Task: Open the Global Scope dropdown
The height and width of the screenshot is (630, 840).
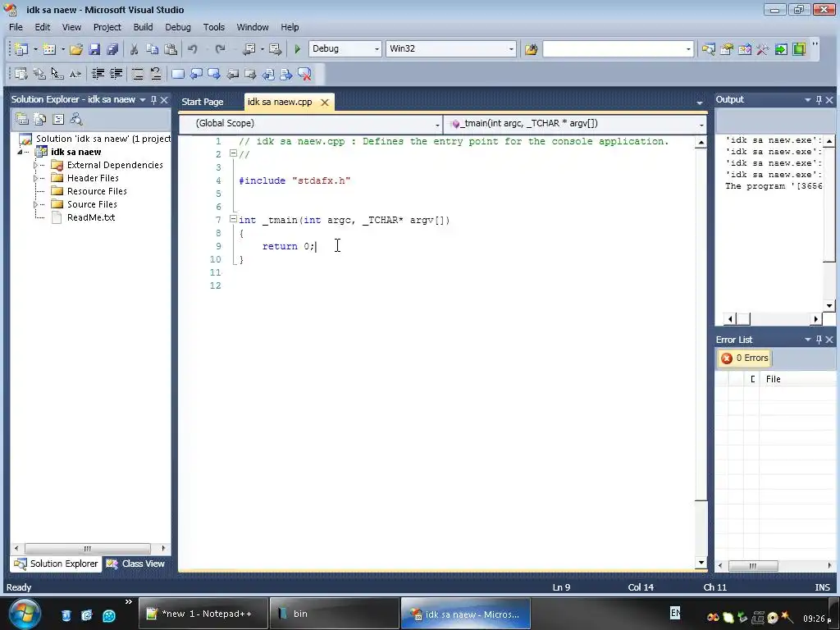Action: (x=437, y=125)
